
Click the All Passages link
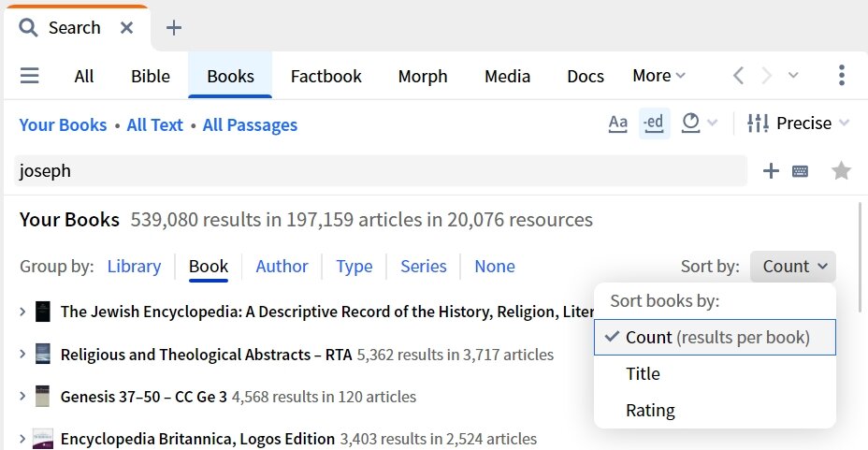coord(251,125)
